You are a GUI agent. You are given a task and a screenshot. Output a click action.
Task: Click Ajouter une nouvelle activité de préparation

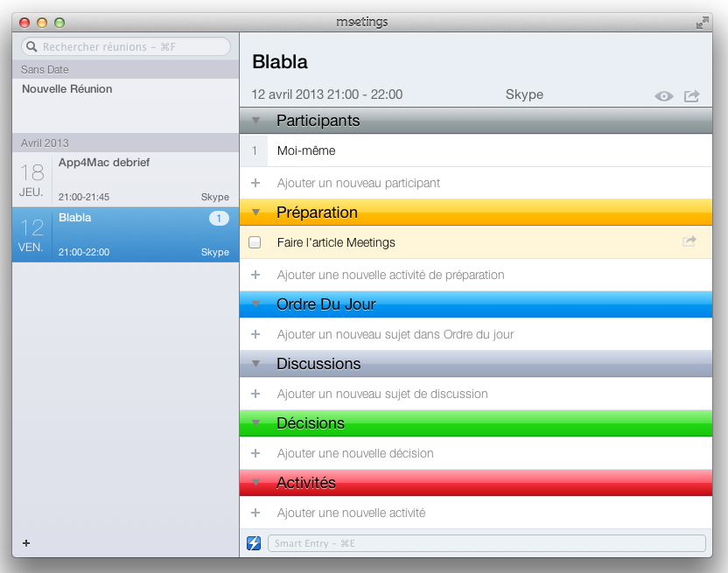(390, 275)
